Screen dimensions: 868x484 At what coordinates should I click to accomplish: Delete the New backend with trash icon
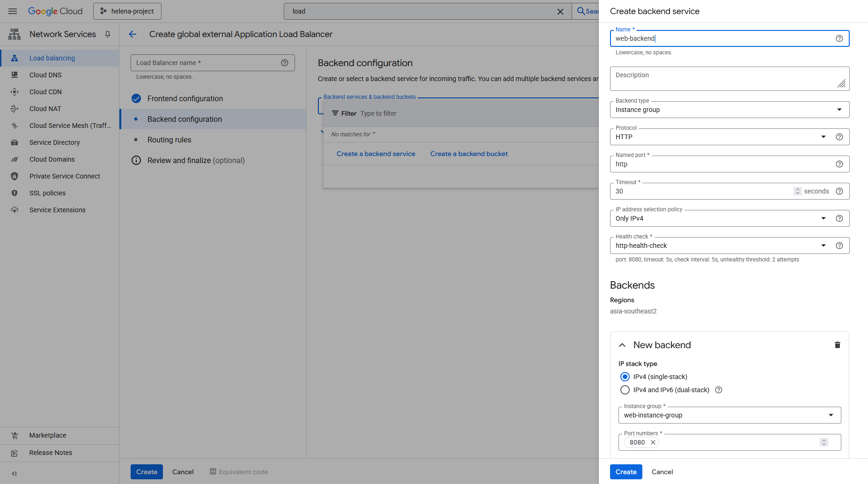click(837, 345)
